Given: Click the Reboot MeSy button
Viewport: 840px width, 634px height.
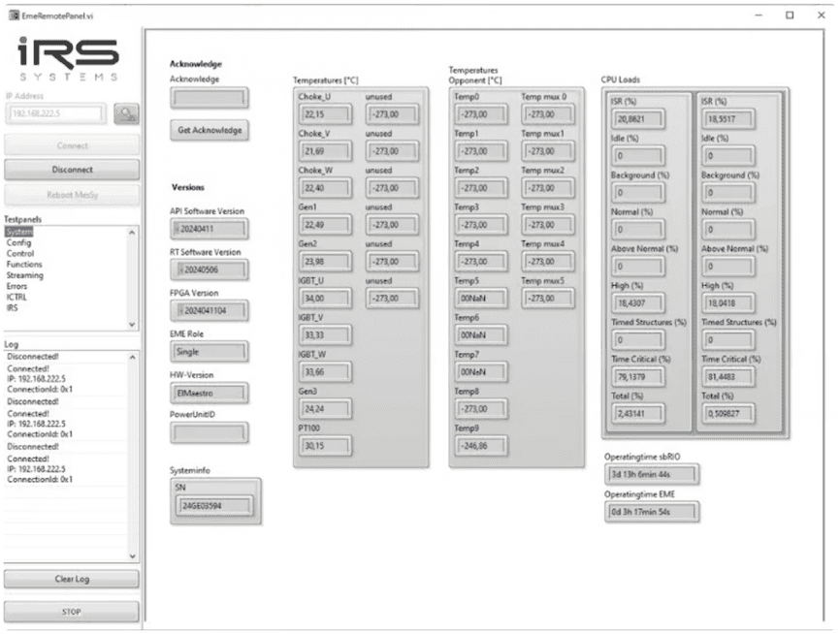Looking at the screenshot, I should pos(72,195).
